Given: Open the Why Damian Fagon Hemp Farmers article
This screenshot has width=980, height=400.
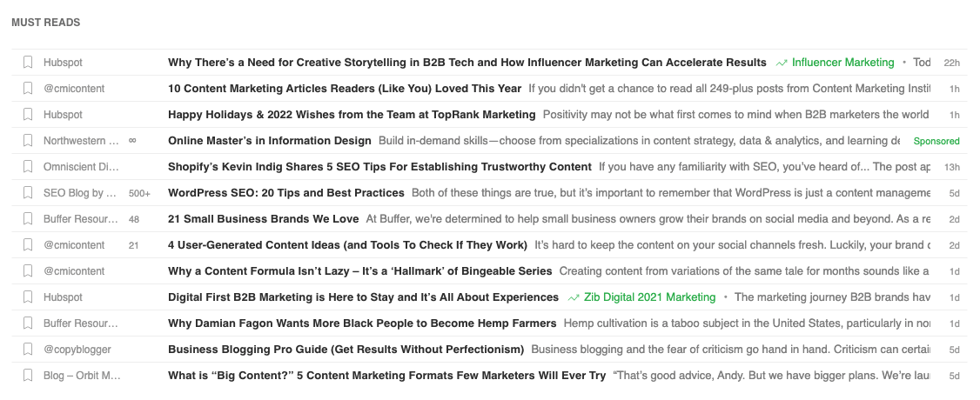Looking at the screenshot, I should 362,323.
